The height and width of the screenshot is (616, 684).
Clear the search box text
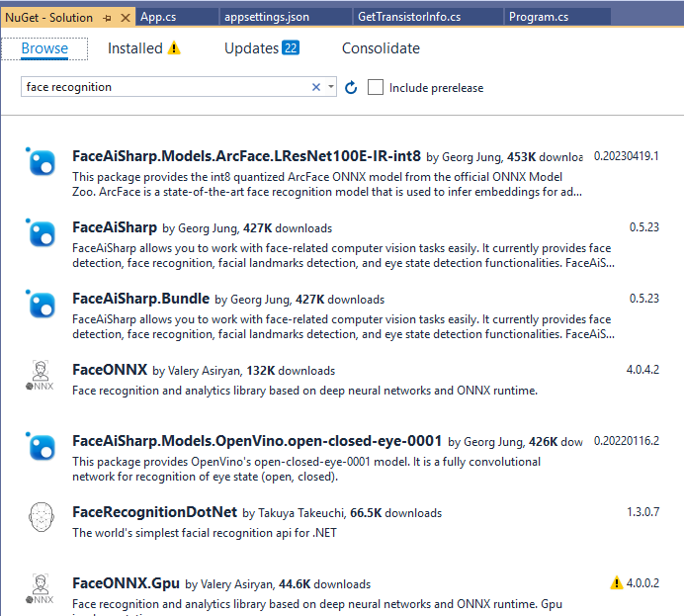[316, 87]
